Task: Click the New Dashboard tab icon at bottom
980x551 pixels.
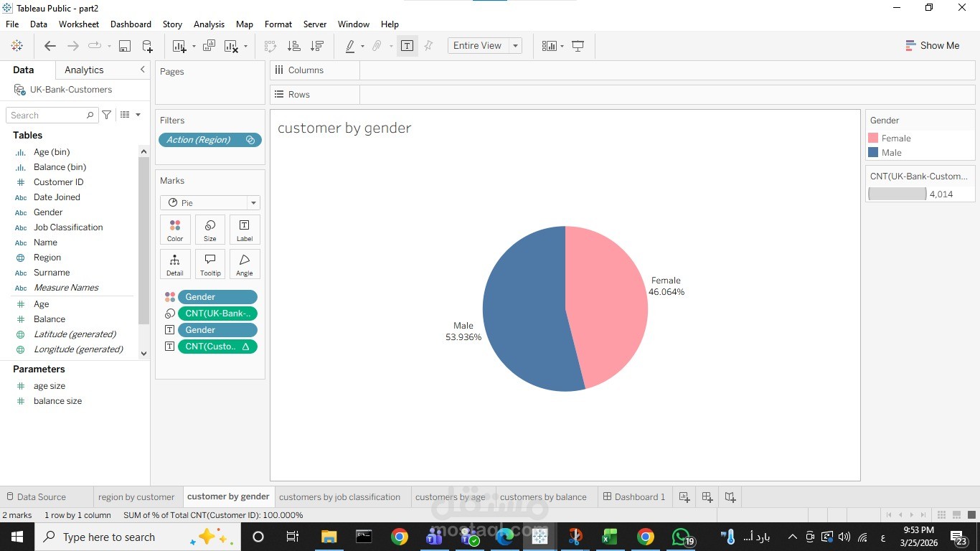Action: (x=707, y=496)
